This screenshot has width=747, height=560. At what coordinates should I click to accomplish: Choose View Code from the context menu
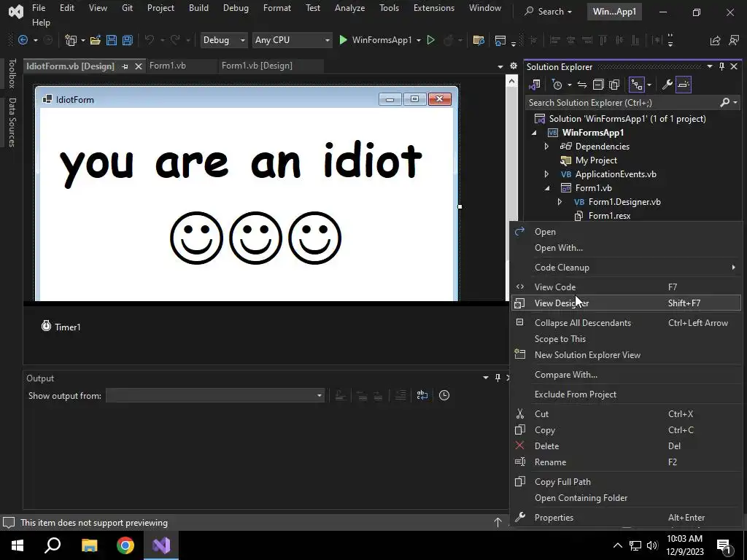[x=626, y=287]
